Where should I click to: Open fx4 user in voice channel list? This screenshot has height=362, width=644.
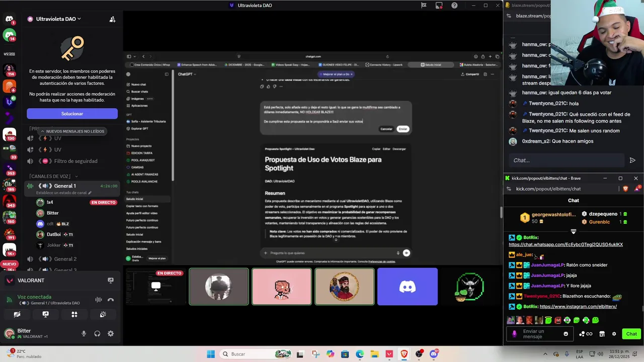50,202
